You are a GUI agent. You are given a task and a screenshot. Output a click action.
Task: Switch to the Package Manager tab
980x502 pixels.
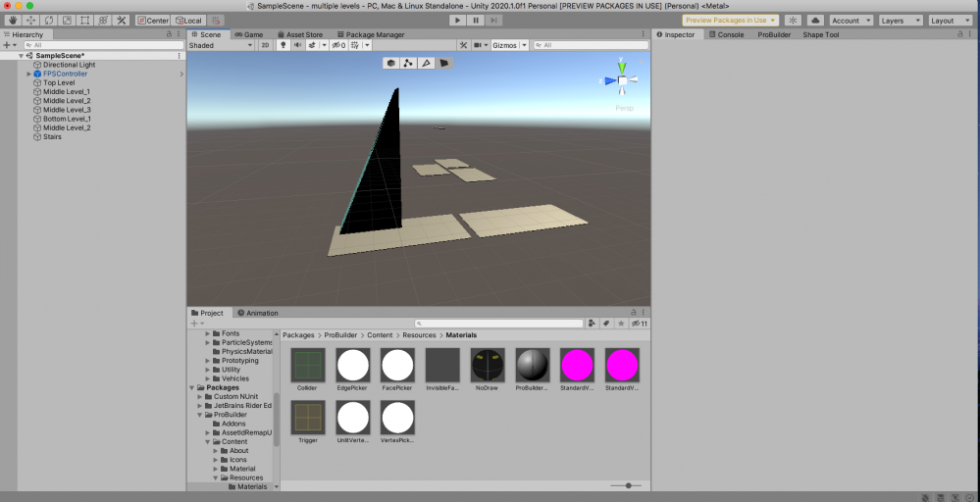click(x=370, y=34)
